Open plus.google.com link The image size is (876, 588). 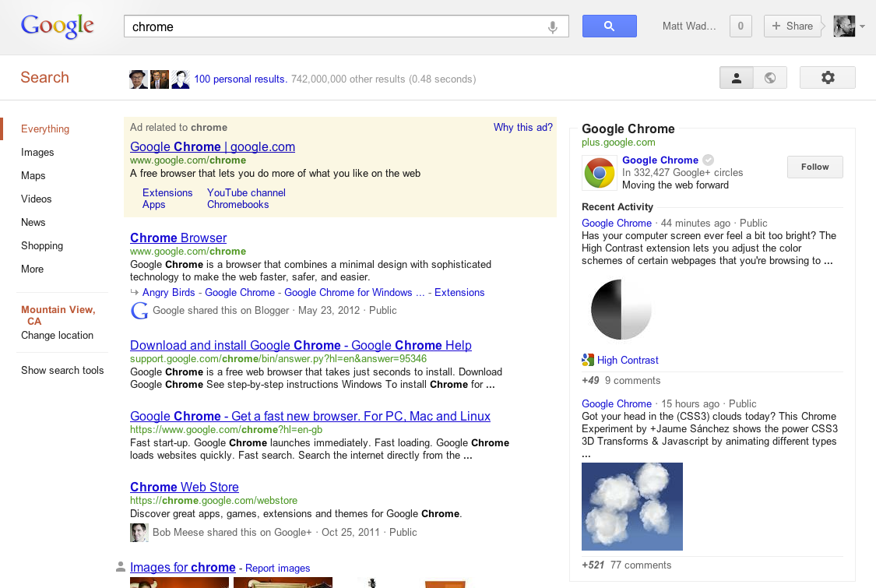pyautogui.click(x=618, y=143)
